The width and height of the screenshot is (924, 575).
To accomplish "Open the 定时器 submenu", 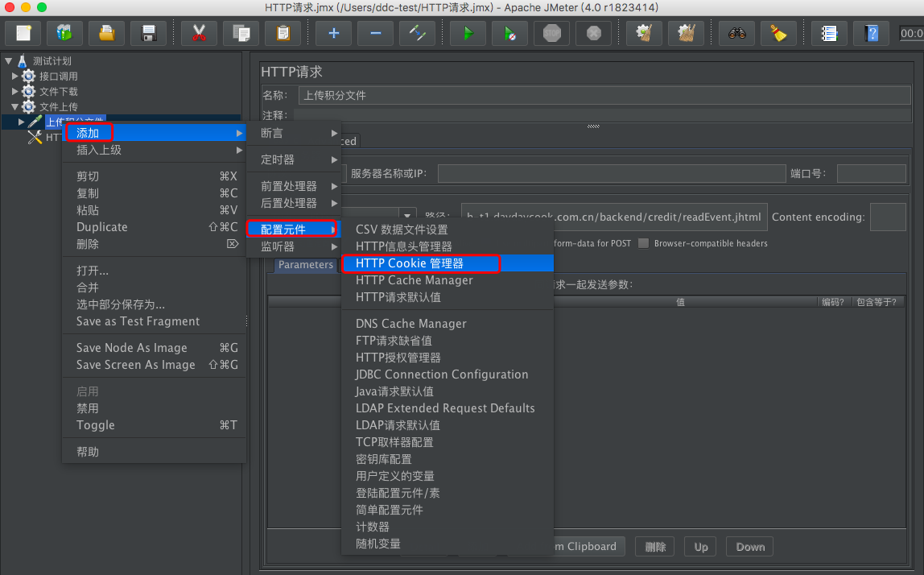I will point(294,159).
